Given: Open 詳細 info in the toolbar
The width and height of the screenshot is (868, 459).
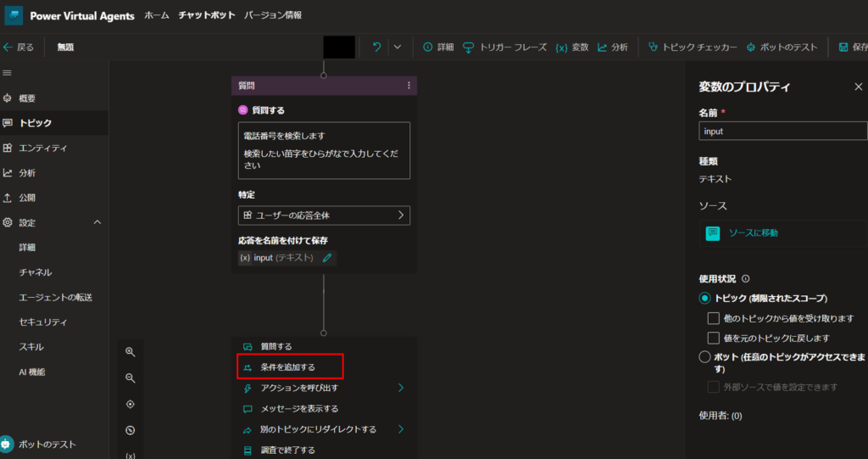Looking at the screenshot, I should click(x=438, y=48).
